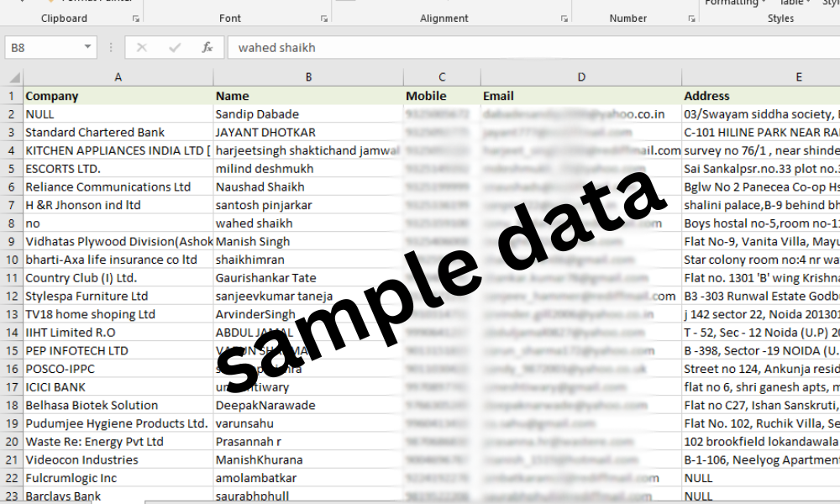Select the shaikhimran cell
This screenshot has width=840, height=504.
tap(308, 260)
